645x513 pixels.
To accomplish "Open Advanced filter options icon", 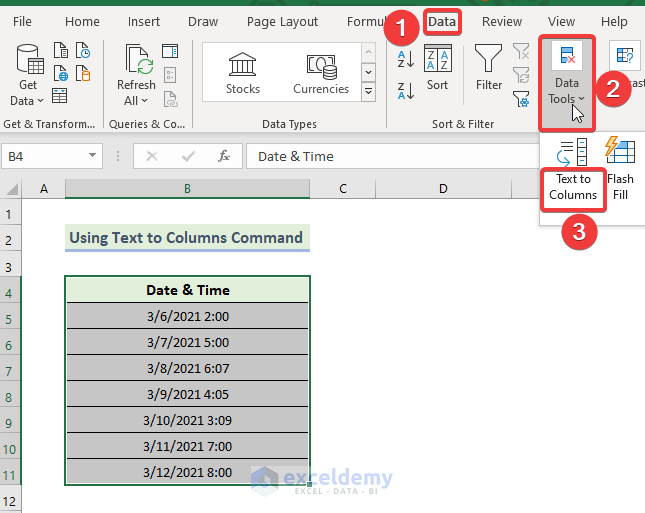I will coord(521,99).
